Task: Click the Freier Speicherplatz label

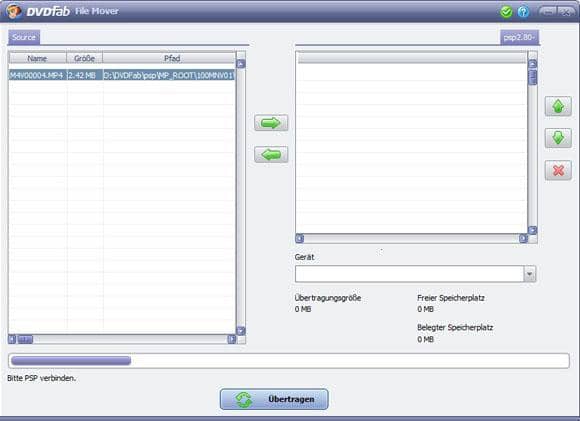Action: coord(451,298)
